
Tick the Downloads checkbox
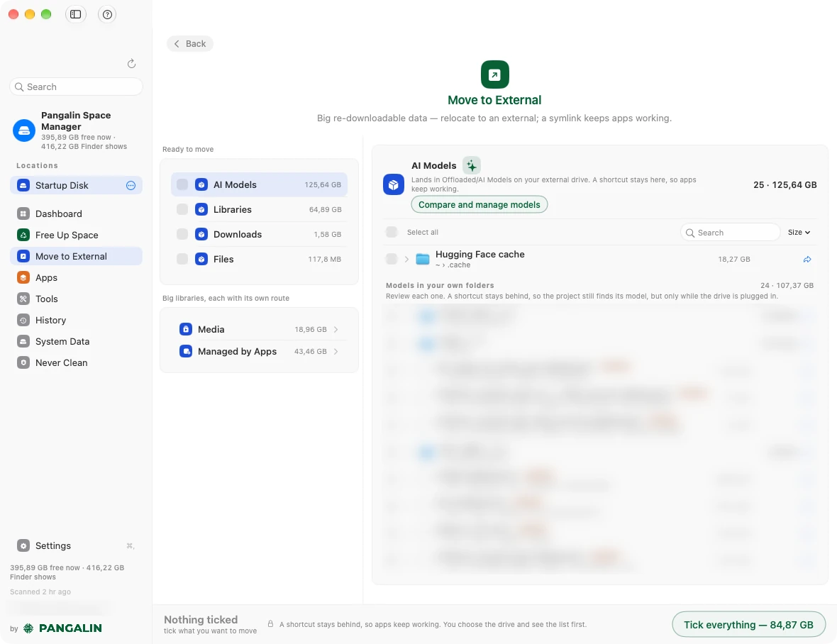[x=182, y=234]
